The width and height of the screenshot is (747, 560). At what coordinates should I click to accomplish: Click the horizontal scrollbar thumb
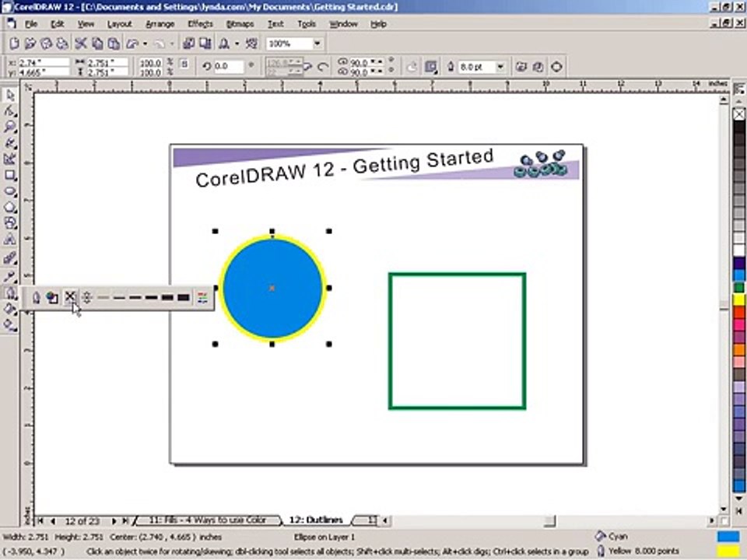coord(550,521)
